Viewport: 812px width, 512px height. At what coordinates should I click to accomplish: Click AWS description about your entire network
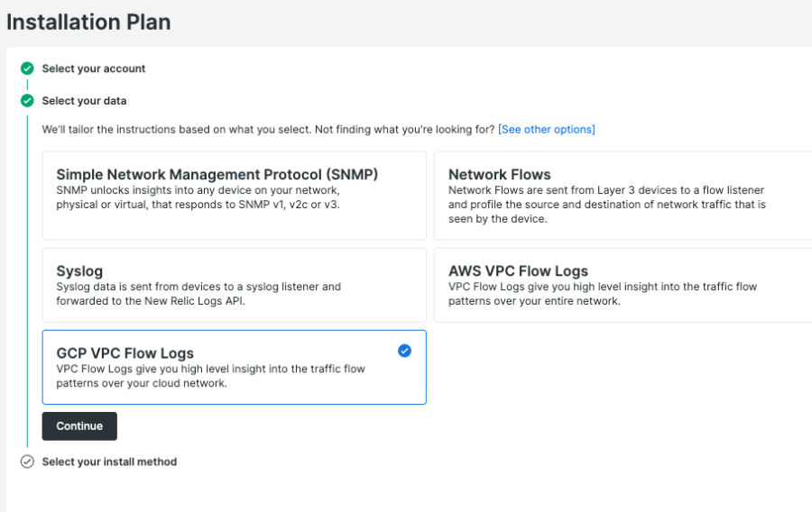pyautogui.click(x=602, y=294)
